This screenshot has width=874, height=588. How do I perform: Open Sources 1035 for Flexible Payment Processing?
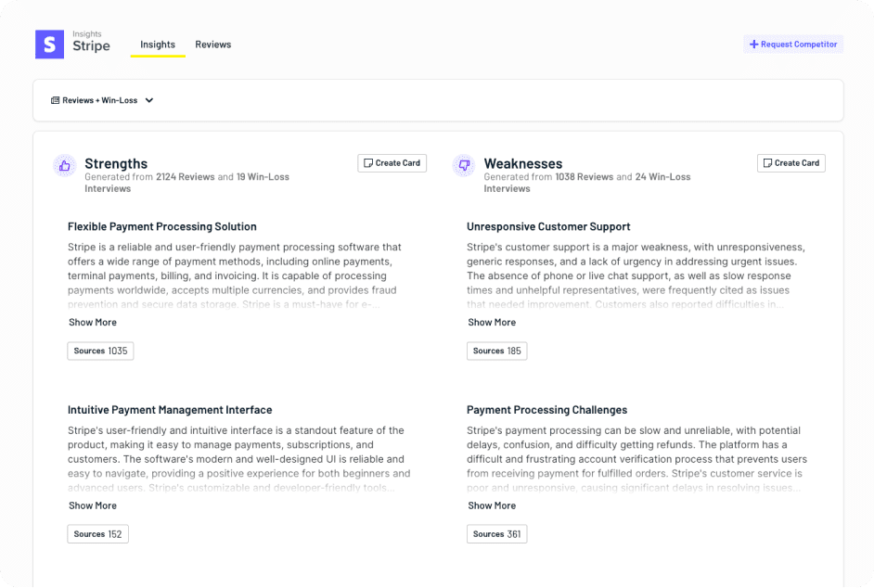100,352
